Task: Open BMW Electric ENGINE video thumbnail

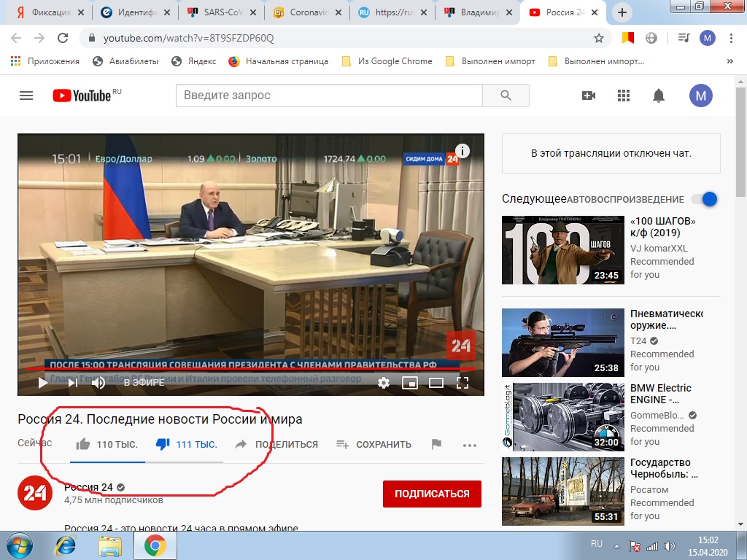Action: coord(562,417)
